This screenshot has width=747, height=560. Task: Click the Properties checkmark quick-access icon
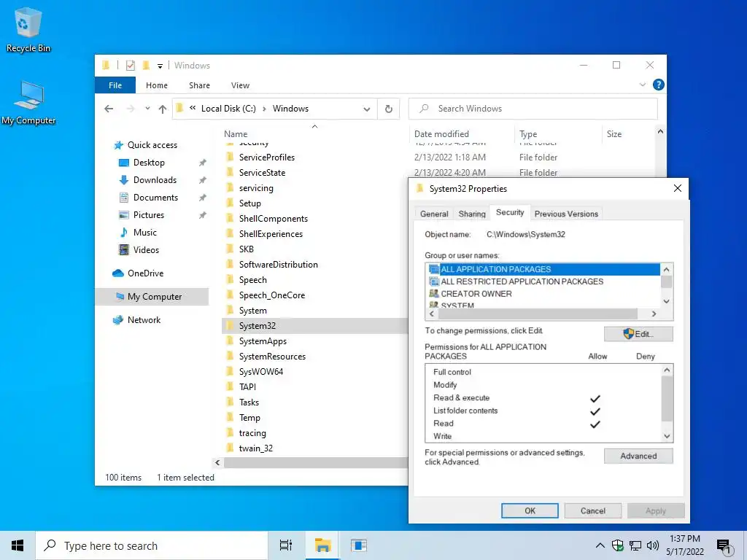coord(130,65)
